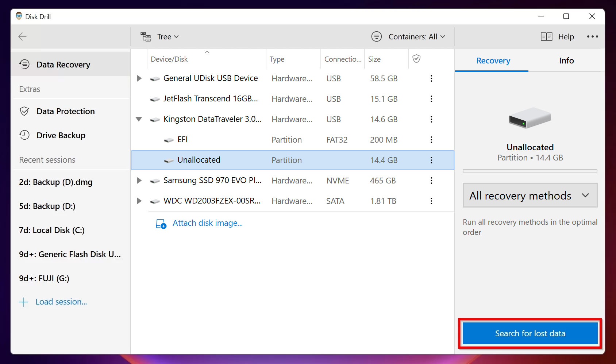This screenshot has height=364, width=616.
Task: Click the Tree view icon
Action: click(146, 37)
